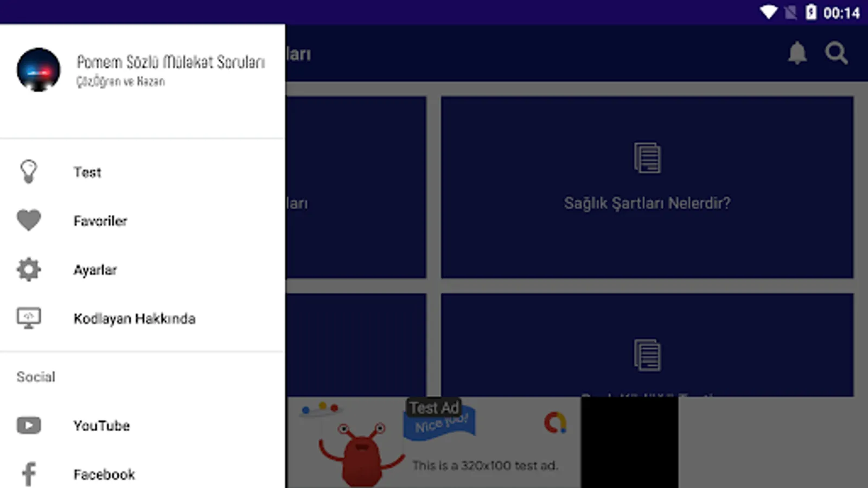This screenshot has width=868, height=488.
Task: Open notifications bell in the app bar
Action: (797, 53)
